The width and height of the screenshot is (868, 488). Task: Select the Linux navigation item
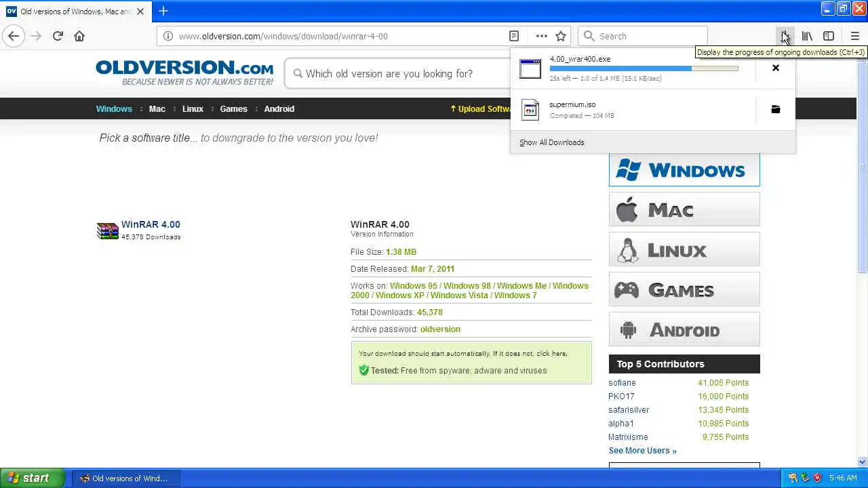193,108
